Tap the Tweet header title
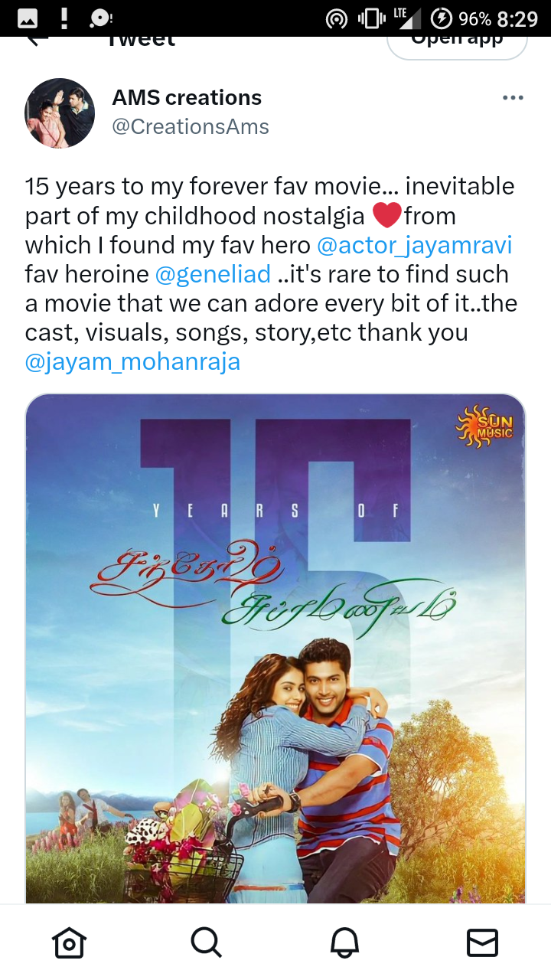This screenshot has height=980, width=551. (x=140, y=41)
